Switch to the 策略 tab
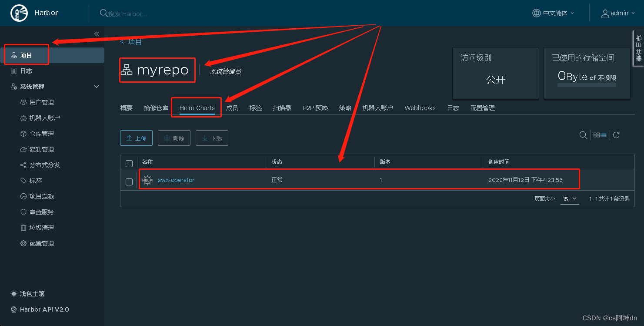Screen dimensions: 644x326 click(x=345, y=108)
